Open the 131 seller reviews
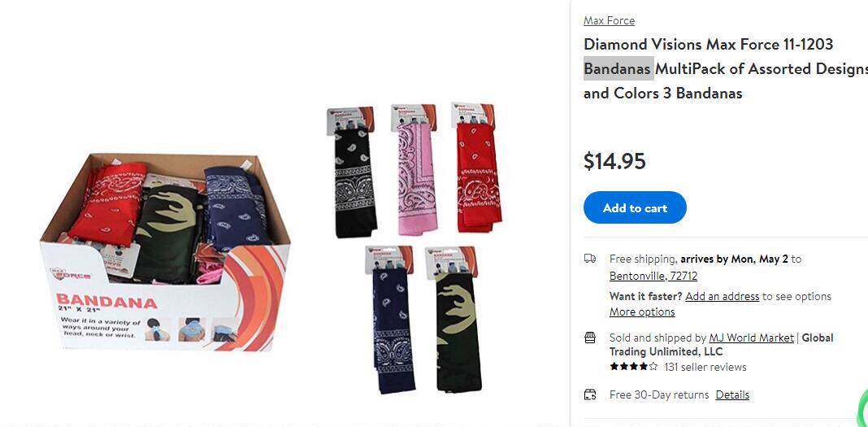This screenshot has height=427, width=868. [705, 367]
